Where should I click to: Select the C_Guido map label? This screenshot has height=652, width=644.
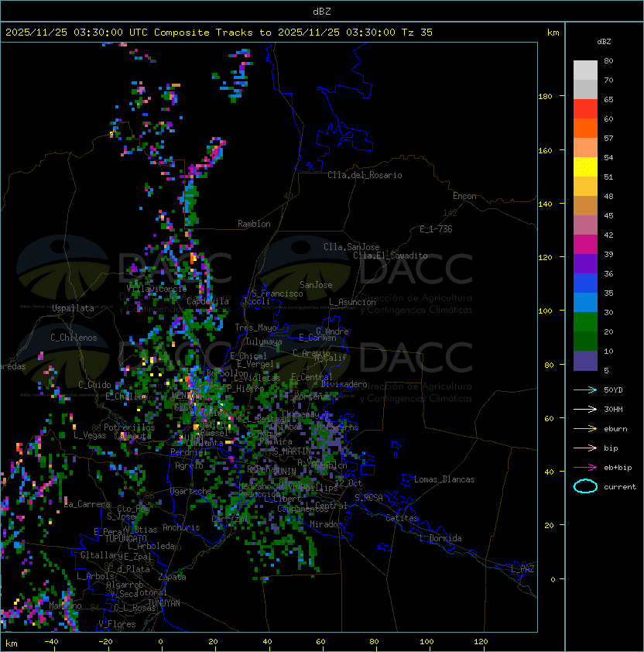[94, 385]
